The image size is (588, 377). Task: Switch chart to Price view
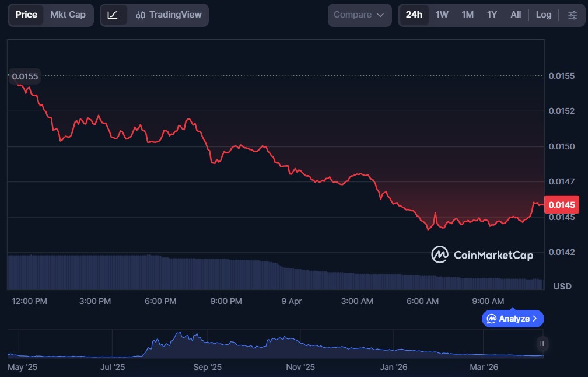[26, 15]
